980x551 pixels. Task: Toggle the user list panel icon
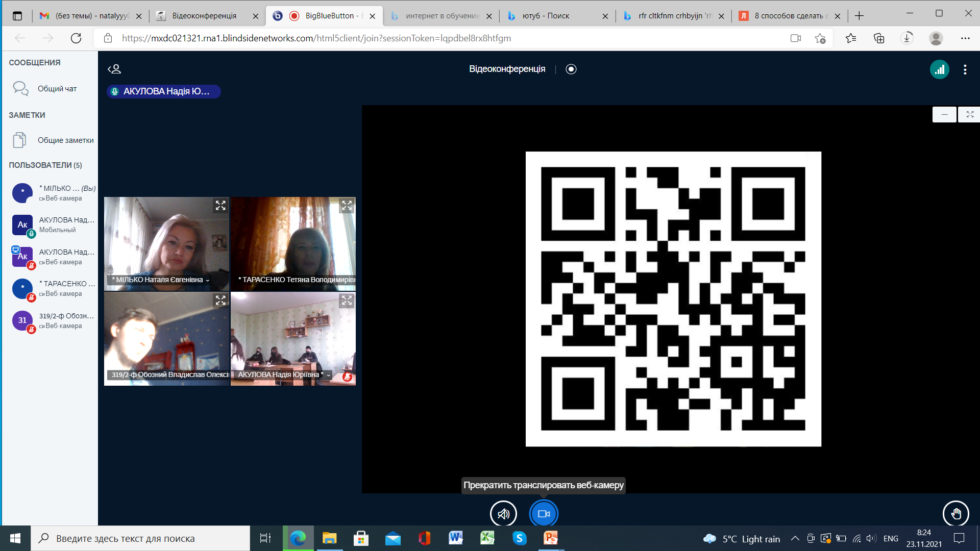coord(114,69)
